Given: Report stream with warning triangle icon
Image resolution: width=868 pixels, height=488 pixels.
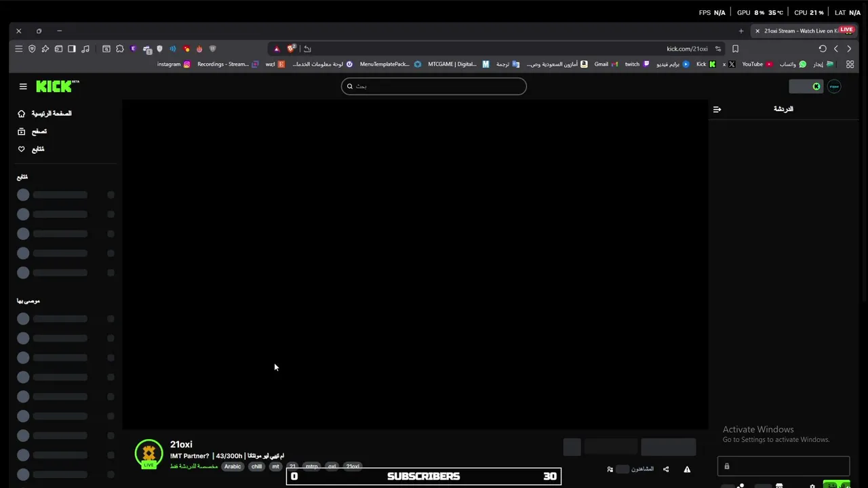Looking at the screenshot, I should 687,469.
